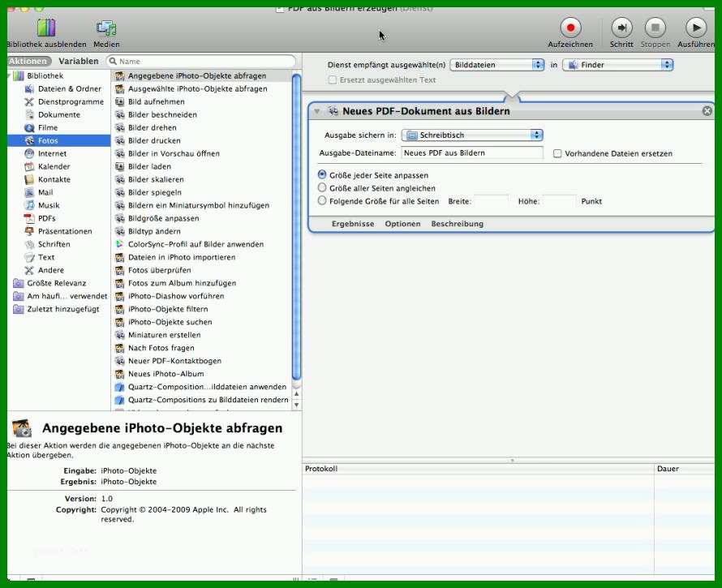
Task: Click the scroll down arrow of actions list
Action: click(x=297, y=406)
